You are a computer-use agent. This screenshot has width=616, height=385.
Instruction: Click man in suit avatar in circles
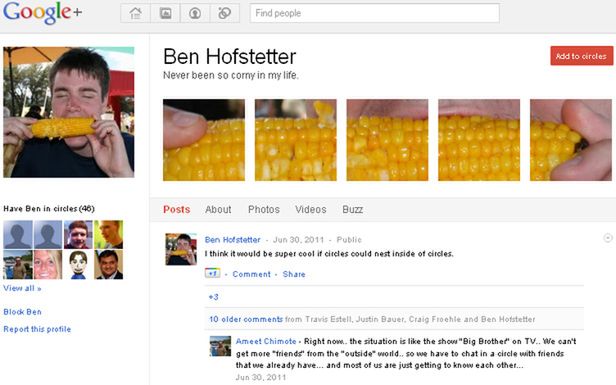tap(108, 265)
